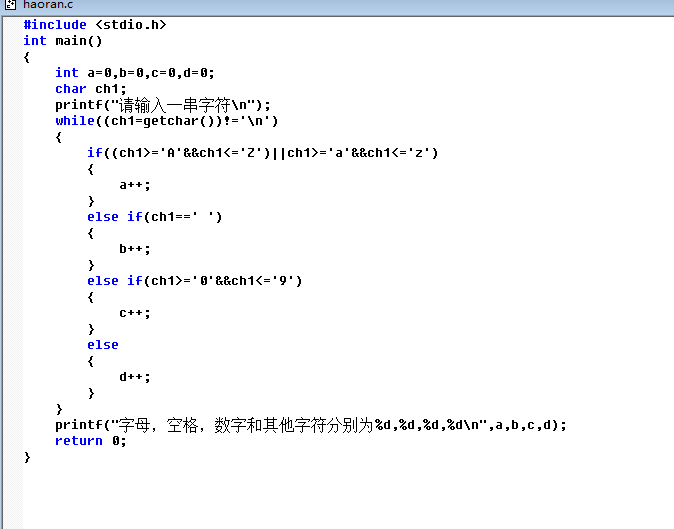Click the closing brace of the while loop
This screenshot has width=674, height=529.
click(x=59, y=409)
